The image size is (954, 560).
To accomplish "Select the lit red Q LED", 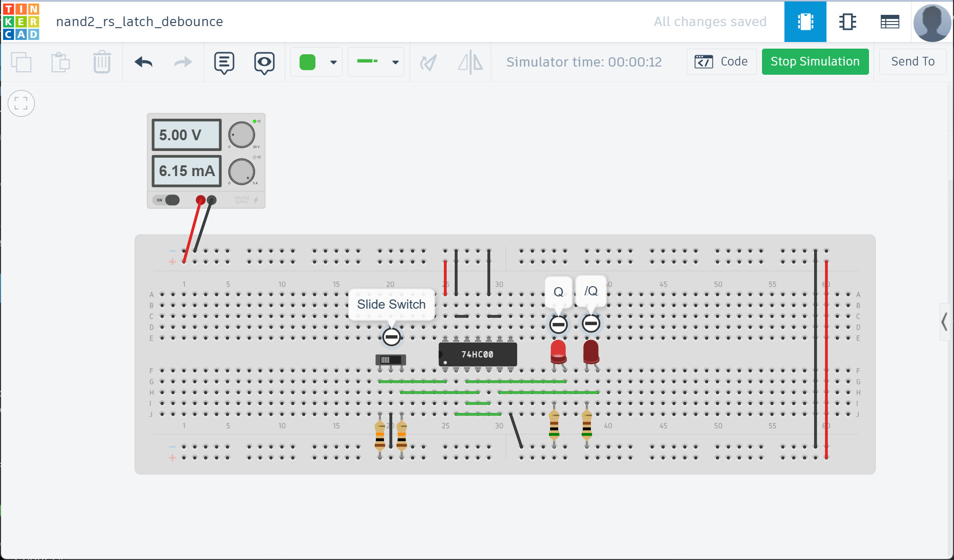I will (x=558, y=353).
